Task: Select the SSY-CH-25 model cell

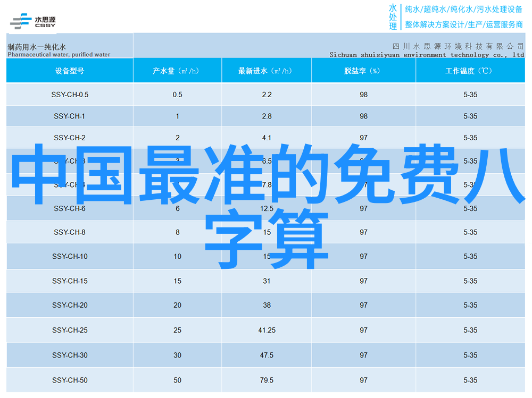Action: click(70, 330)
